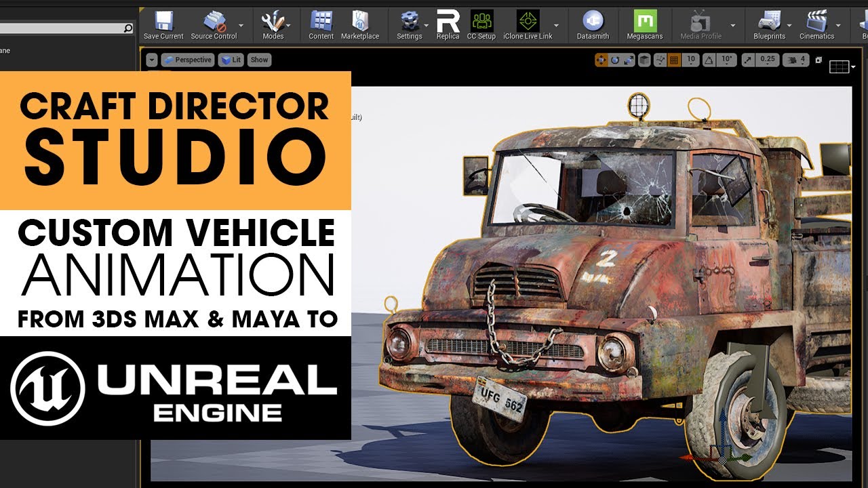Open the Lit view mode menu
868x488 pixels.
pyautogui.click(x=231, y=60)
